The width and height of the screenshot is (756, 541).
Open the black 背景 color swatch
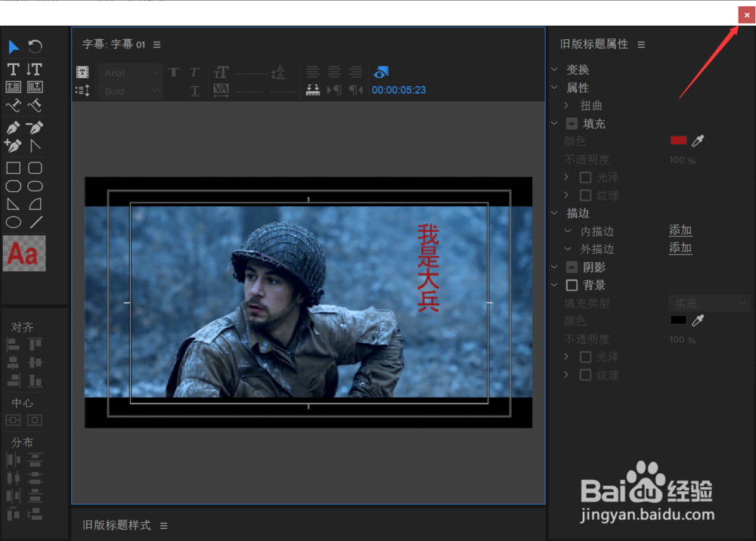[x=678, y=320]
